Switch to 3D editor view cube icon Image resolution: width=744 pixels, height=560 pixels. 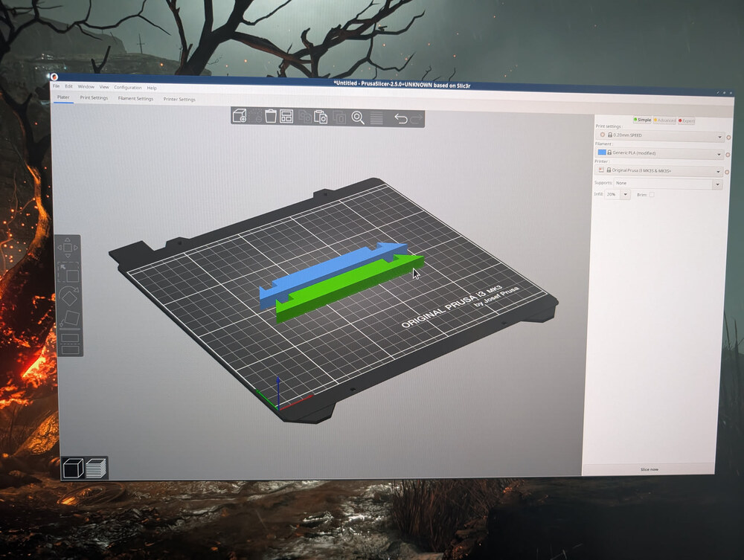[x=73, y=468]
